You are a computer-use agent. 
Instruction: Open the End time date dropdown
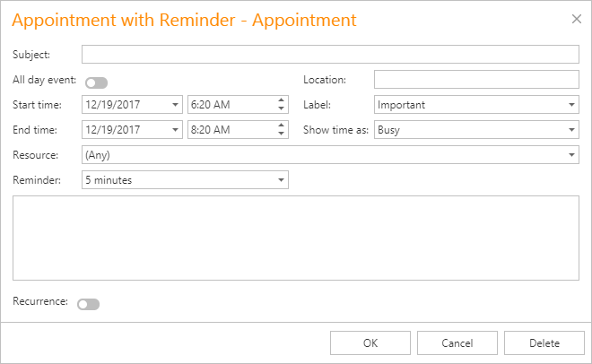(175, 130)
